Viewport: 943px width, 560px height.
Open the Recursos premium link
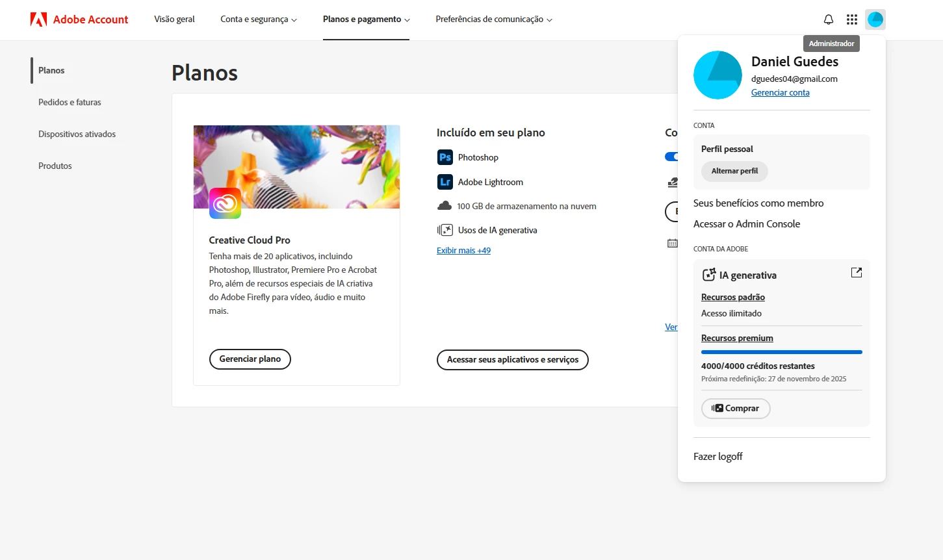point(737,338)
